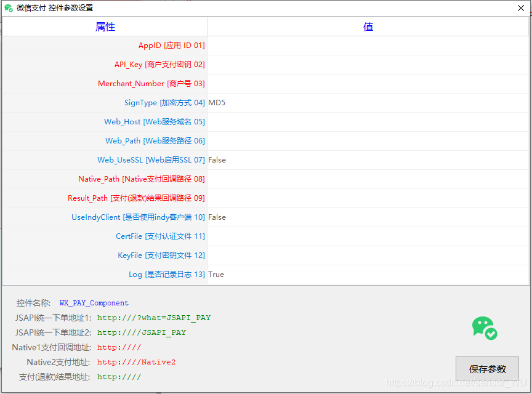Click the Merchant_Number value field
Image resolution: width=532 pixels, height=394 pixels.
(x=368, y=84)
